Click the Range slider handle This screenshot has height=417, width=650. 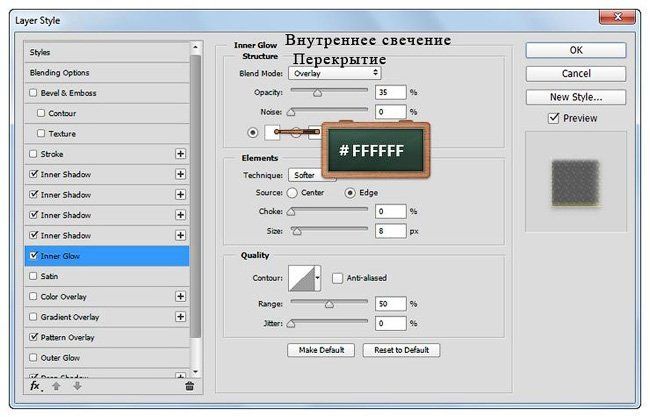[329, 304]
